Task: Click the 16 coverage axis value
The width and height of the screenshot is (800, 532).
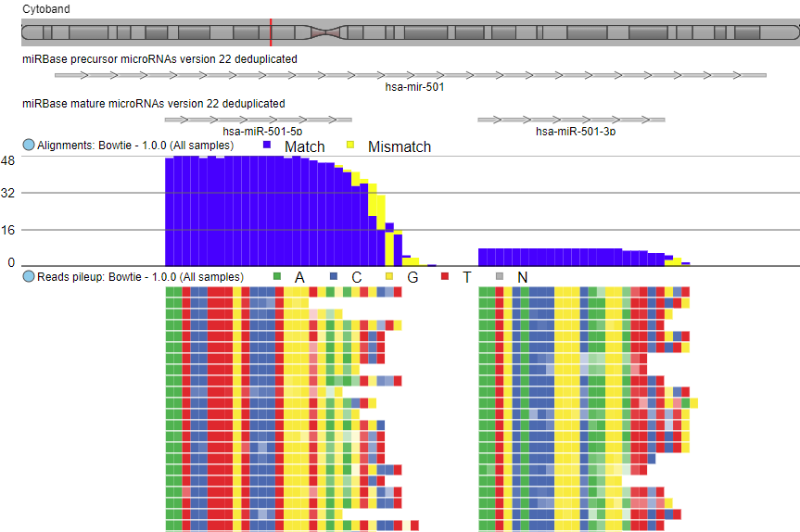Action: pos(8,230)
